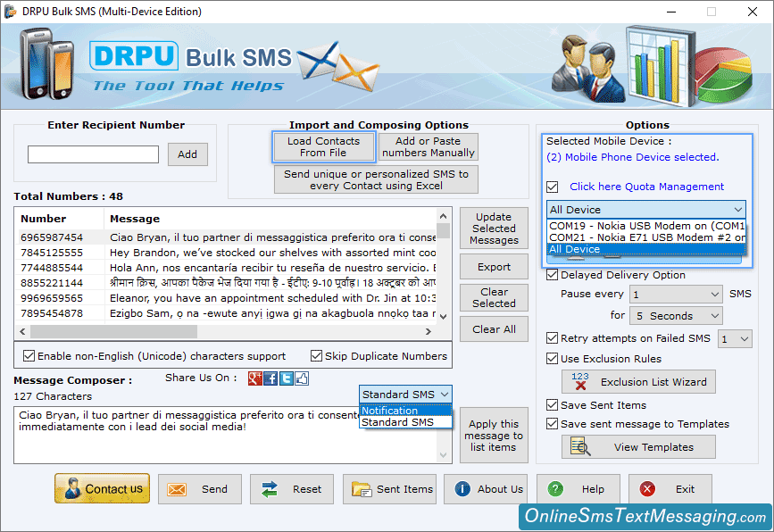Image resolution: width=774 pixels, height=532 pixels.
Task: Click message composer scroll down arrow
Action: [444, 455]
